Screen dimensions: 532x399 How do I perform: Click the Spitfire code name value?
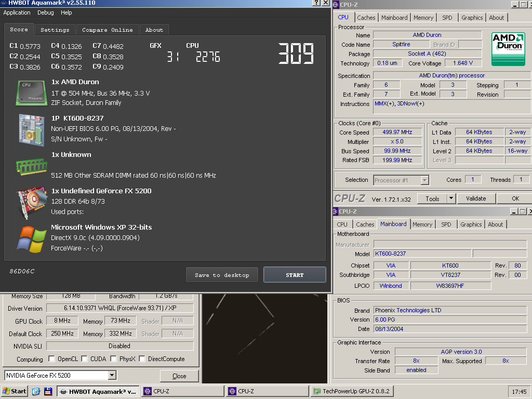click(x=401, y=44)
